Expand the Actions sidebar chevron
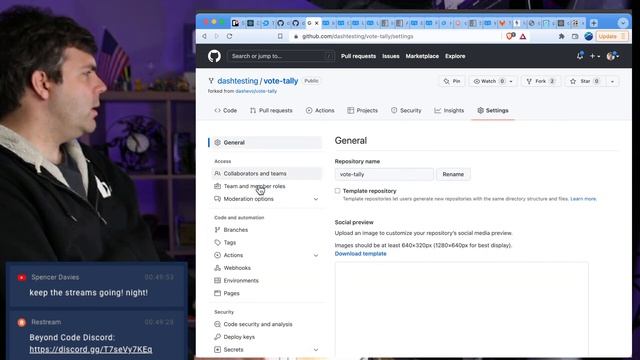The image size is (640, 360). [x=316, y=255]
